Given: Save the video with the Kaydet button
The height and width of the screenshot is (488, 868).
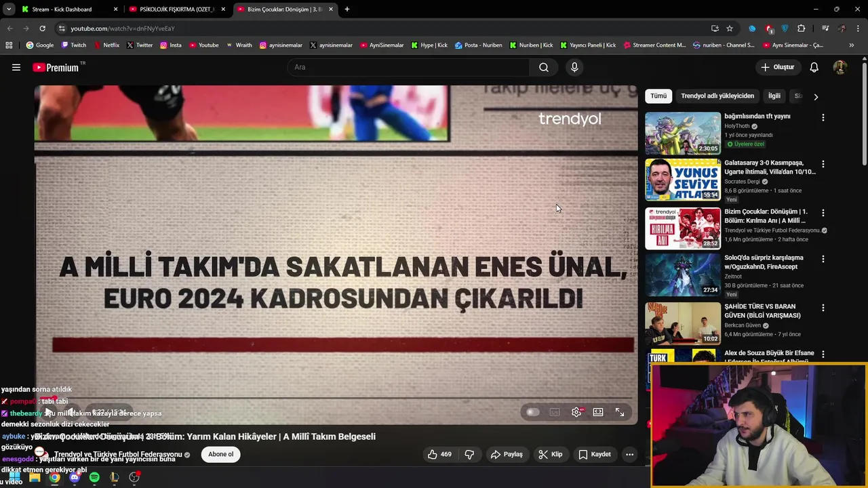Looking at the screenshot, I should pos(595,454).
